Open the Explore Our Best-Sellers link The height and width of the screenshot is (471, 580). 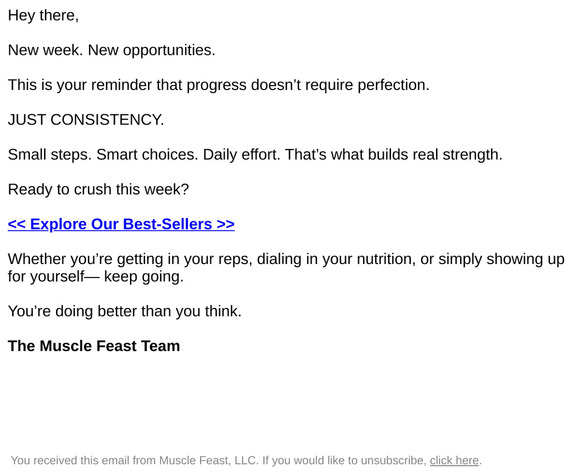[121, 224]
